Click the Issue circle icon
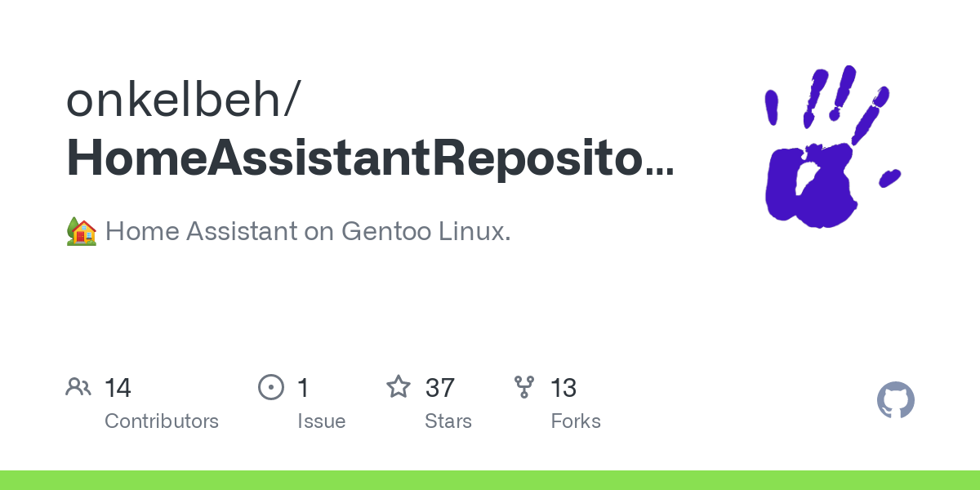This screenshot has width=980, height=490. [x=270, y=386]
